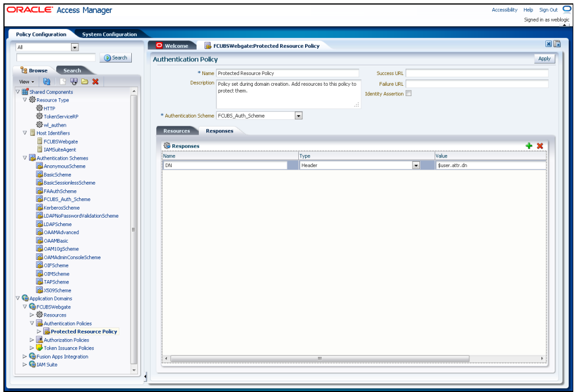Click the response Name field DN
Viewport: 575px width, 392px height.
point(225,165)
